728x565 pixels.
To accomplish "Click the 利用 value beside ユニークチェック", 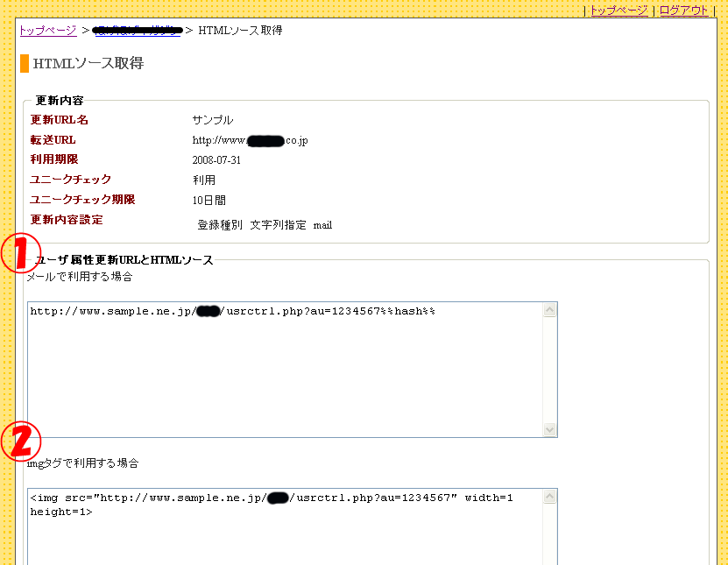I will pyautogui.click(x=204, y=180).
